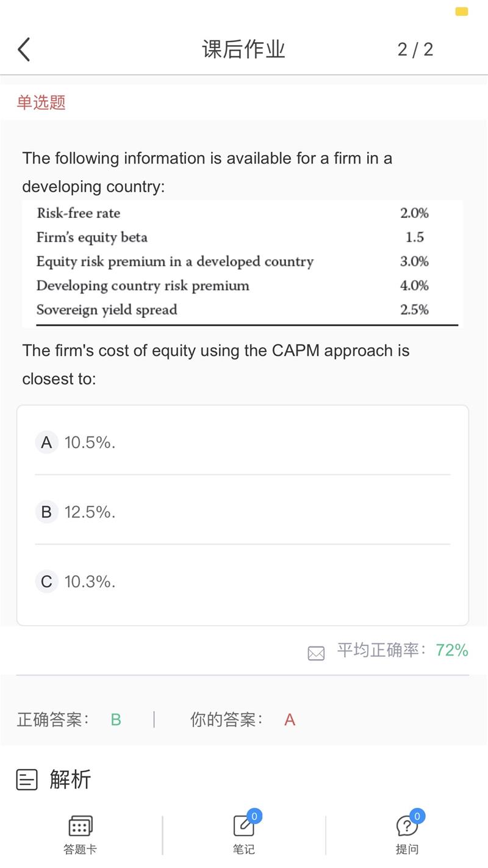Viewport: 488px width, 868px height.
Task: Tap the 课后作业 page title
Action: [x=243, y=49]
